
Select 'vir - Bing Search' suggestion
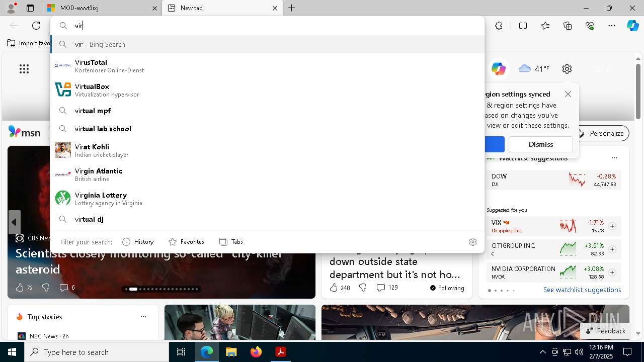pos(267,44)
